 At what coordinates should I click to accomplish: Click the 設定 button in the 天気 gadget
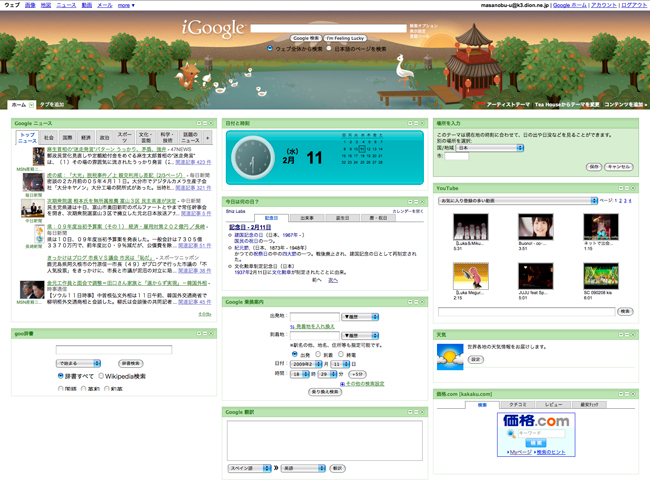(475, 359)
